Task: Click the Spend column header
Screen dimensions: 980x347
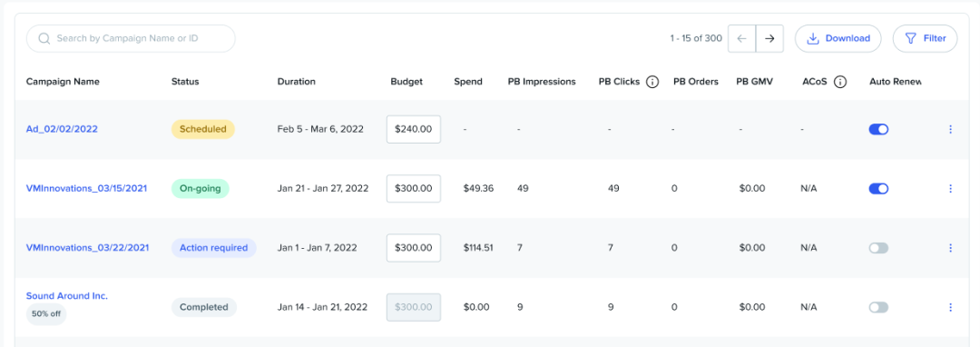Action: click(x=468, y=82)
